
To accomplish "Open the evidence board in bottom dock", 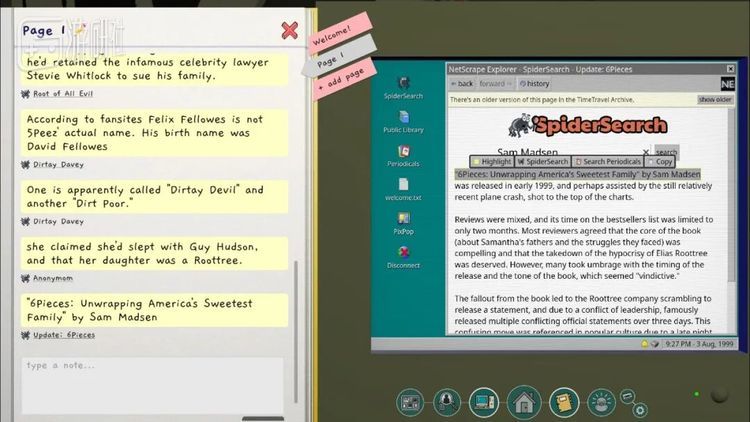I will click(x=411, y=402).
